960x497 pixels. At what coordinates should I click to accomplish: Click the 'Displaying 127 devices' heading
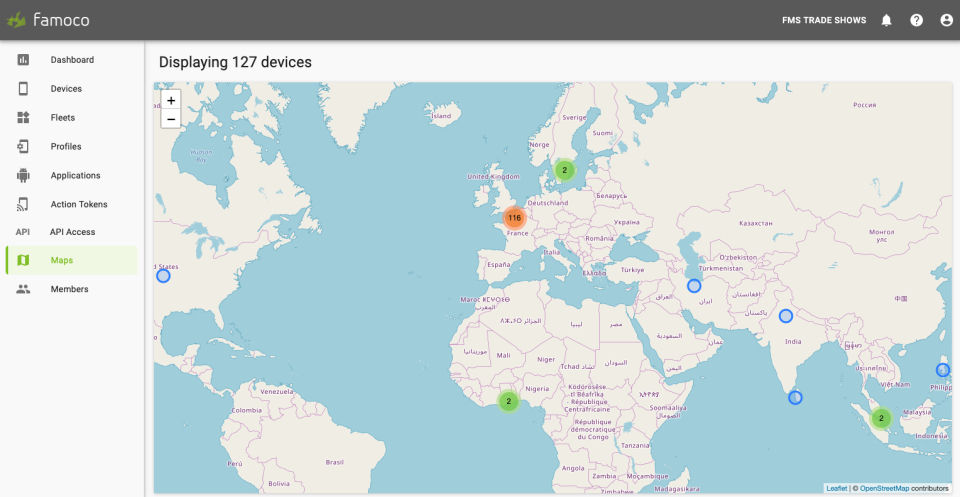pyautogui.click(x=235, y=62)
